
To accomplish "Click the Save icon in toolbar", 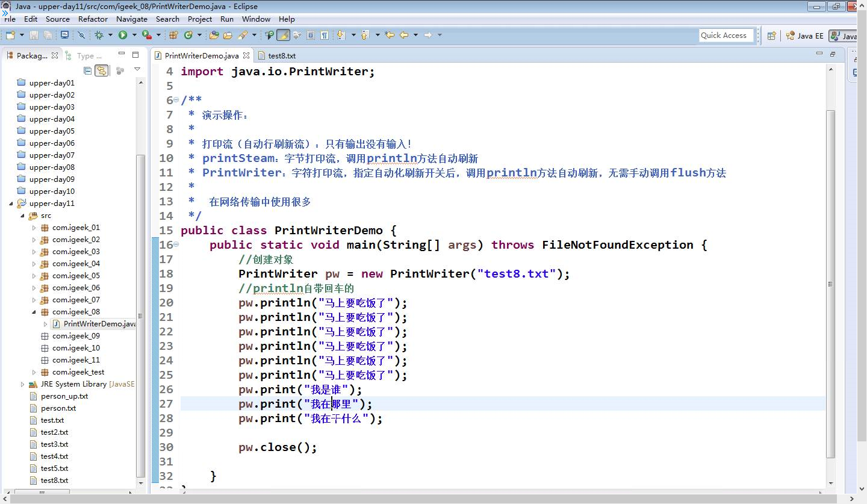I will click(34, 35).
